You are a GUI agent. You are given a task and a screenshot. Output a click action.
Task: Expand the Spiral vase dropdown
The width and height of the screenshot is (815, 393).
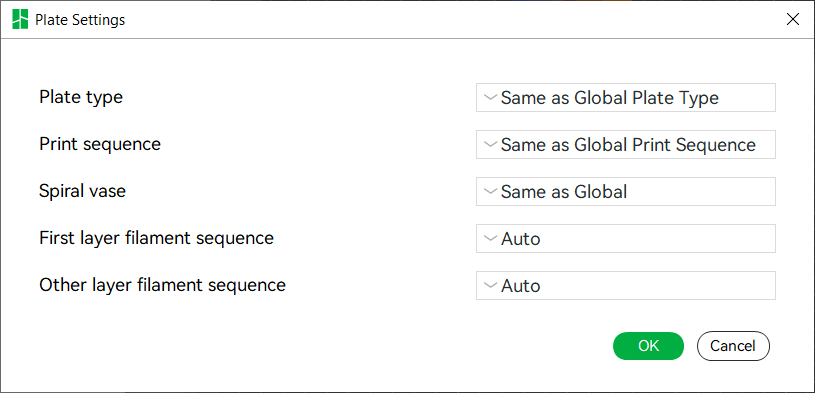click(x=626, y=191)
